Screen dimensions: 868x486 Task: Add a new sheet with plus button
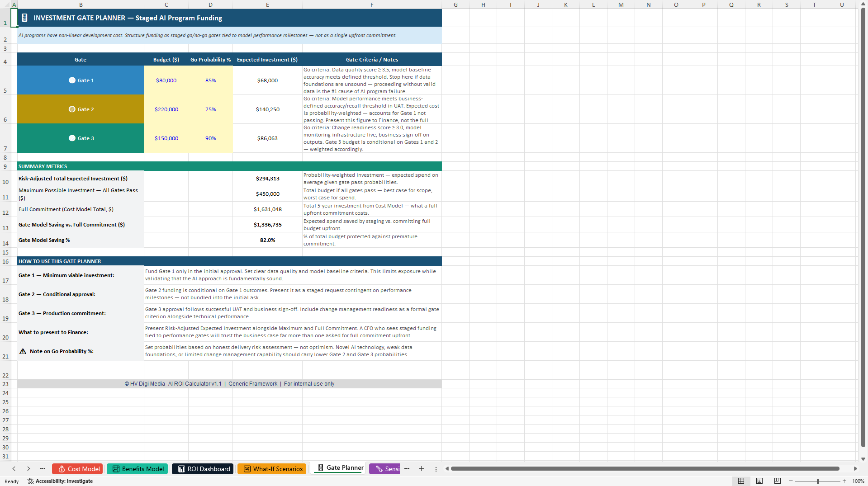(x=421, y=469)
